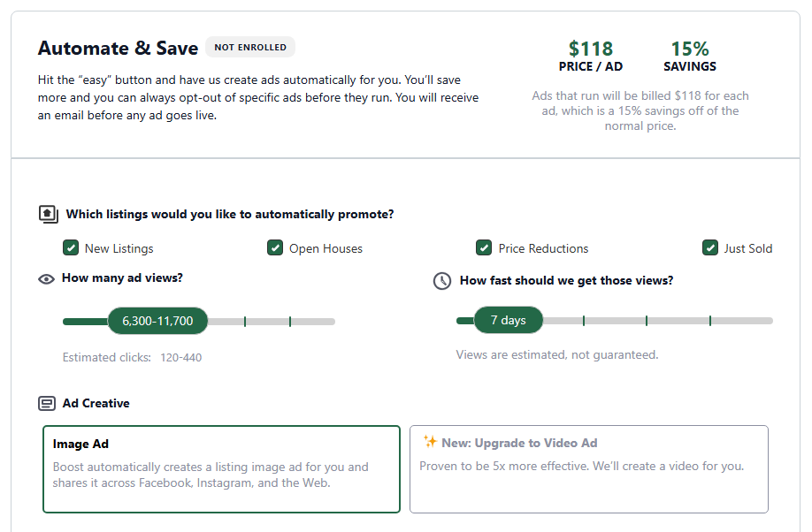812x532 pixels.
Task: Click the 15% savings stat
Action: click(x=689, y=57)
